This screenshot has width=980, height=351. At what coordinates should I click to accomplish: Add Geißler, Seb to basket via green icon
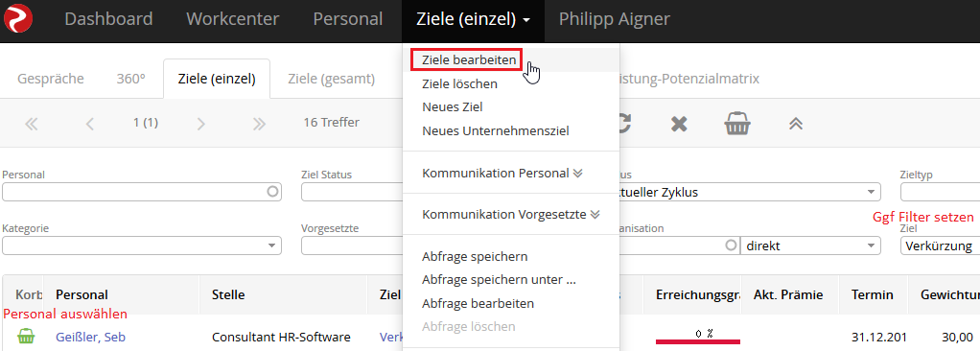click(26, 337)
